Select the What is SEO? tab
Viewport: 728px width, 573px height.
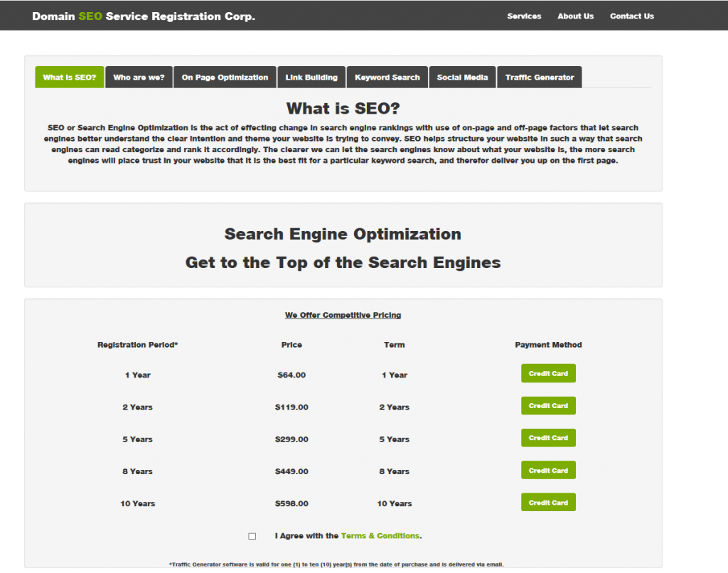coord(70,77)
